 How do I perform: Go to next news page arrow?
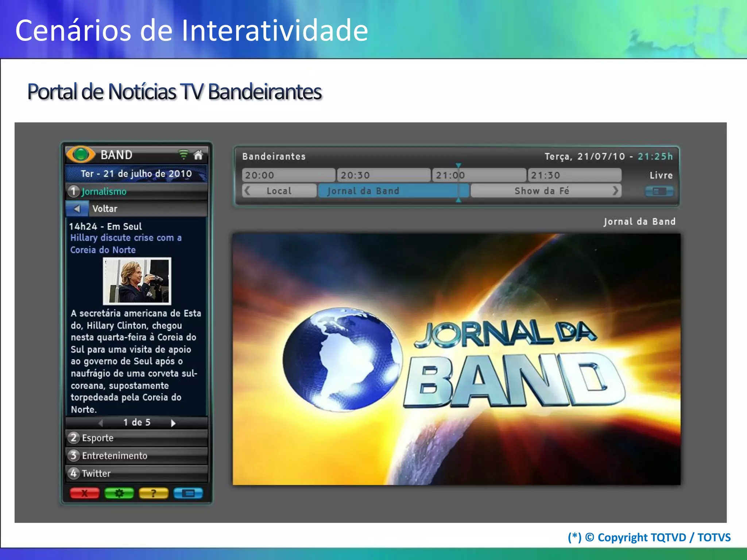(x=173, y=423)
